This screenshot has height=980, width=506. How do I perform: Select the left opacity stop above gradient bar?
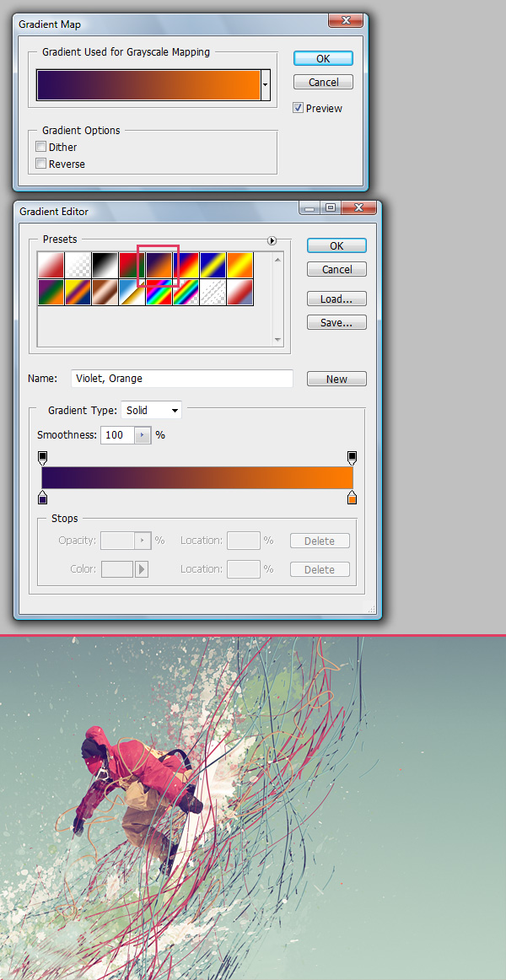coord(42,458)
